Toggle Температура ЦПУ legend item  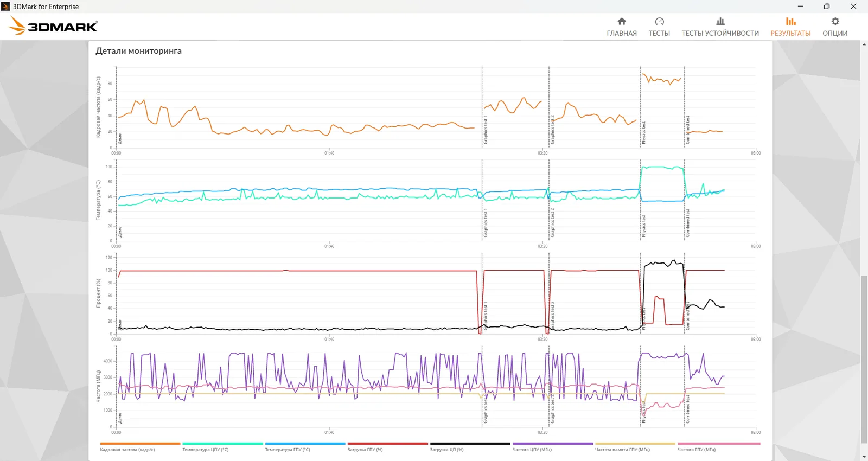click(x=222, y=447)
